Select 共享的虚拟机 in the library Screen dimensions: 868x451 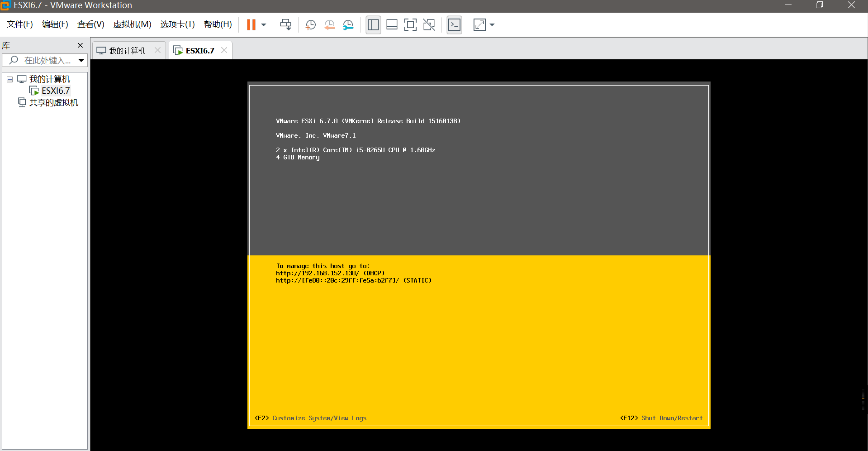(53, 103)
